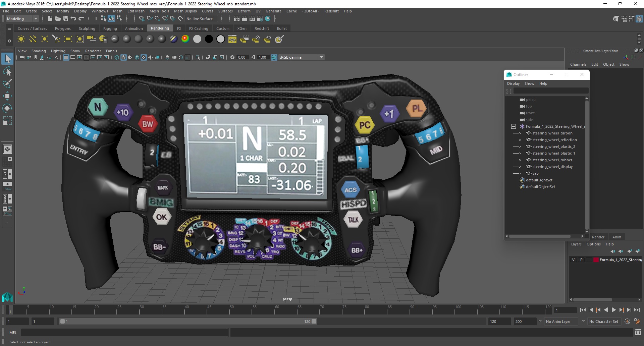Activate the Lasso Select tool
The height and width of the screenshot is (346, 644).
7,71
